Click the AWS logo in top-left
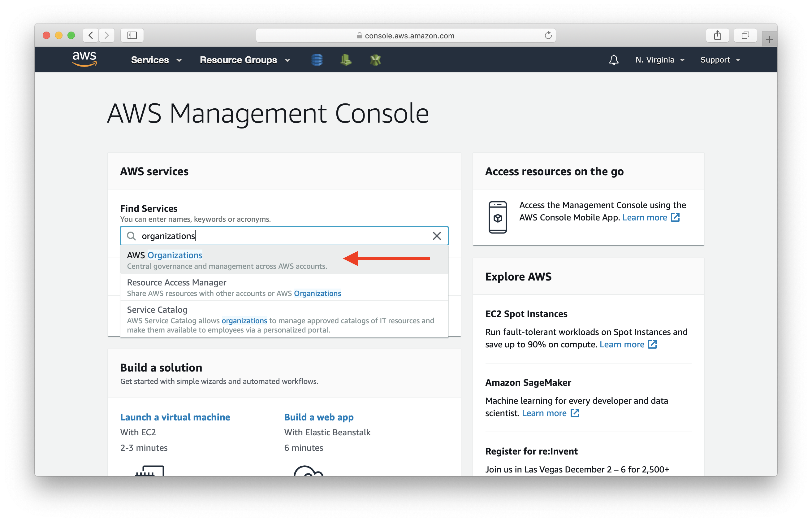Screen dimensions: 812x522 (x=85, y=59)
